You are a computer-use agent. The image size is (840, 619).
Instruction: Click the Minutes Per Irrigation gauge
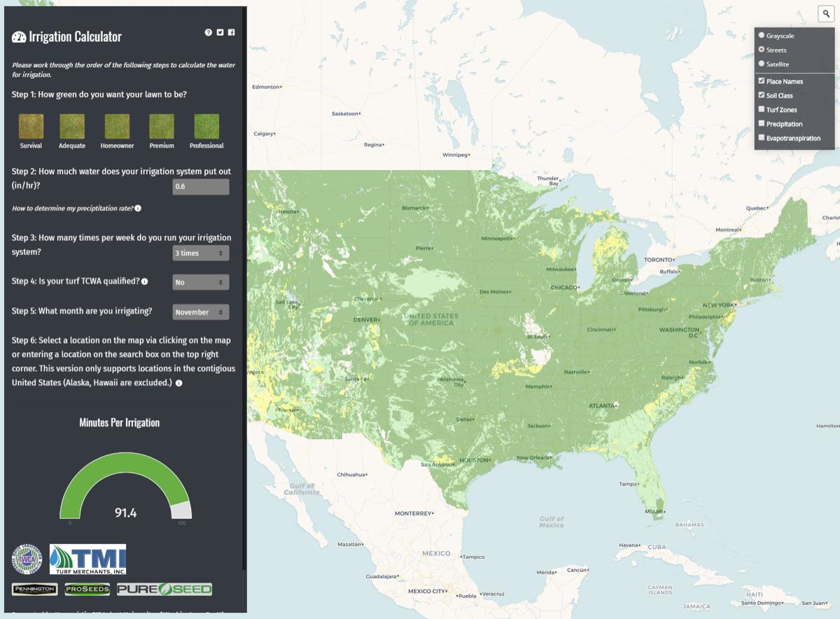click(x=126, y=485)
